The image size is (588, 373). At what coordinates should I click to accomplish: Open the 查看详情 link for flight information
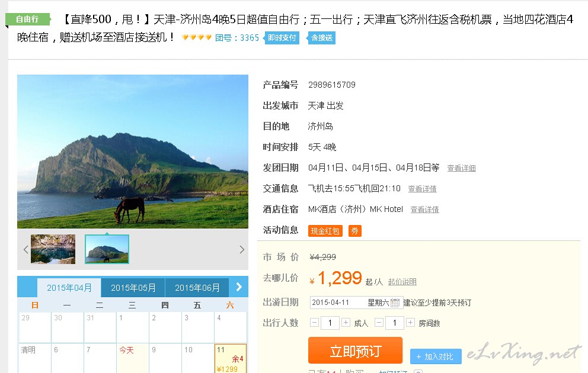422,189
